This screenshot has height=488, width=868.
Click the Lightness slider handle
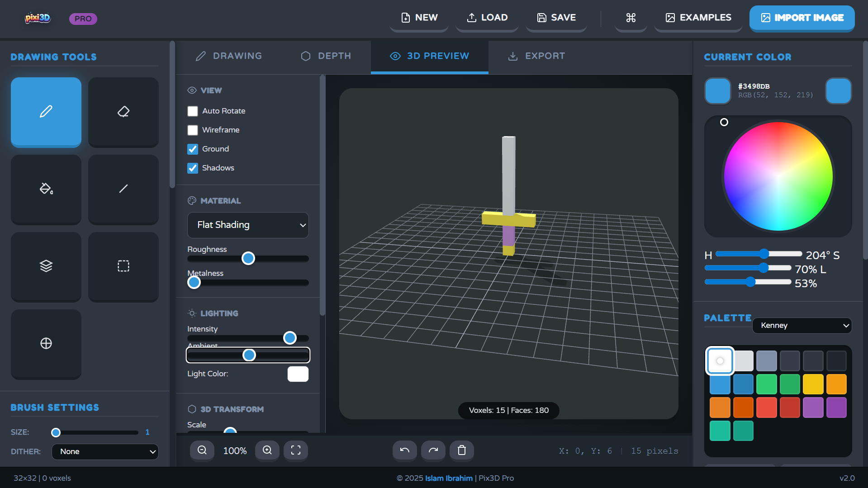point(751,282)
